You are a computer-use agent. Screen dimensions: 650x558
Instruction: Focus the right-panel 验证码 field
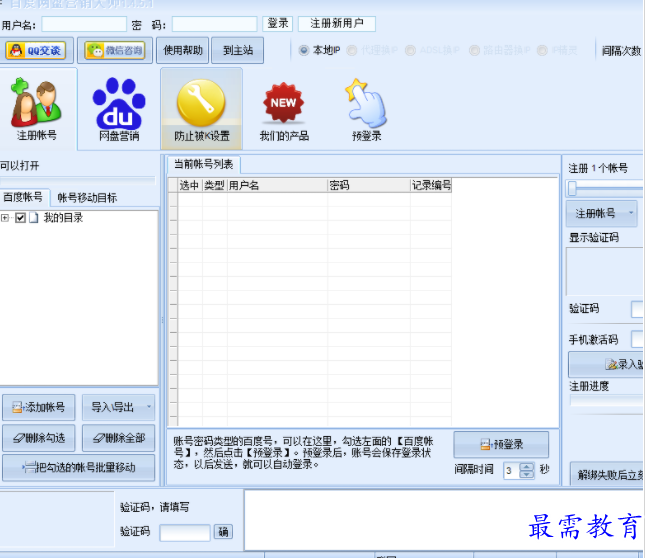(x=637, y=309)
